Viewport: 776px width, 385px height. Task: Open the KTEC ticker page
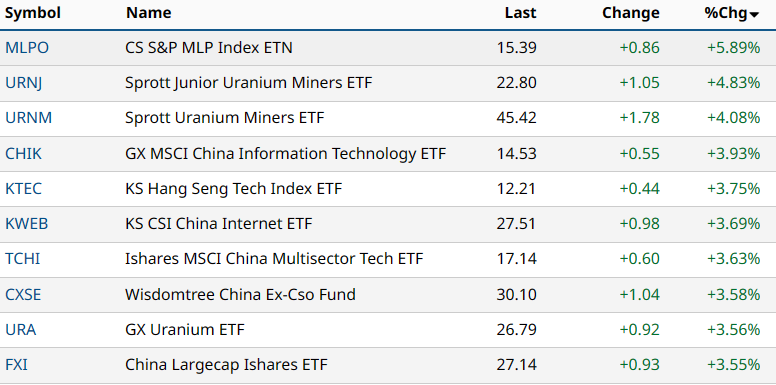tap(24, 189)
